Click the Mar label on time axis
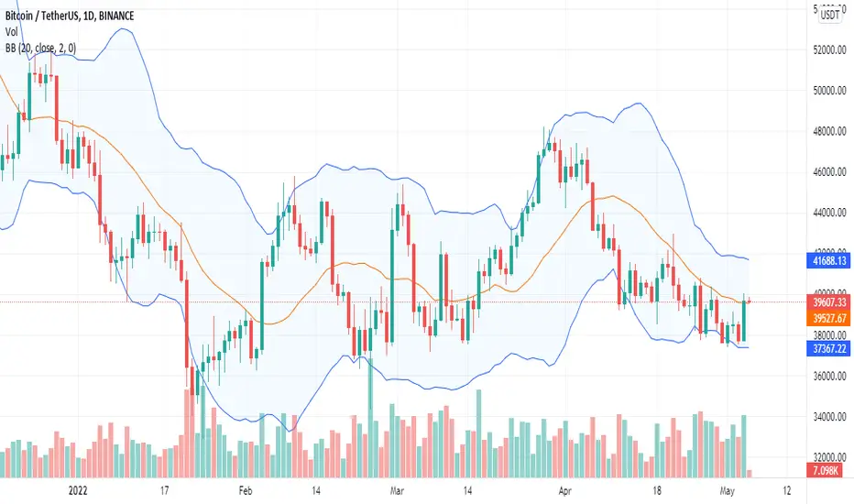This screenshot has width=854, height=504. pyautogui.click(x=397, y=491)
